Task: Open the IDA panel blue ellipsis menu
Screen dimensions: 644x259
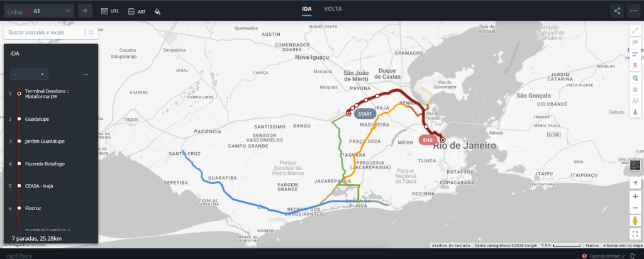Action: [x=86, y=74]
